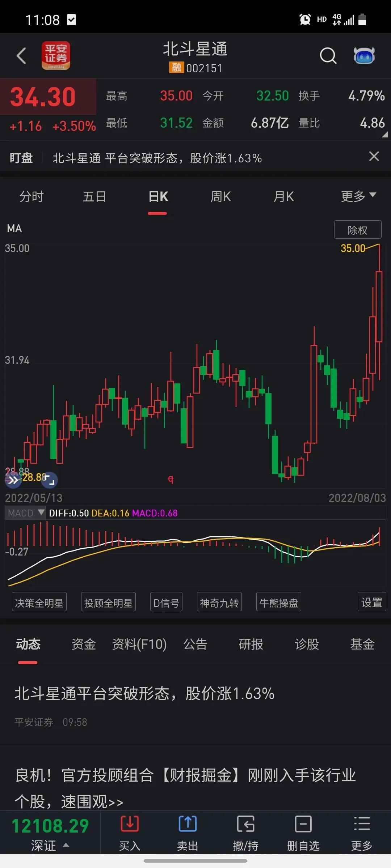This screenshot has height=868, width=391.
Task: Tap the double-arrow chart scroll icon
Action: [13, 480]
